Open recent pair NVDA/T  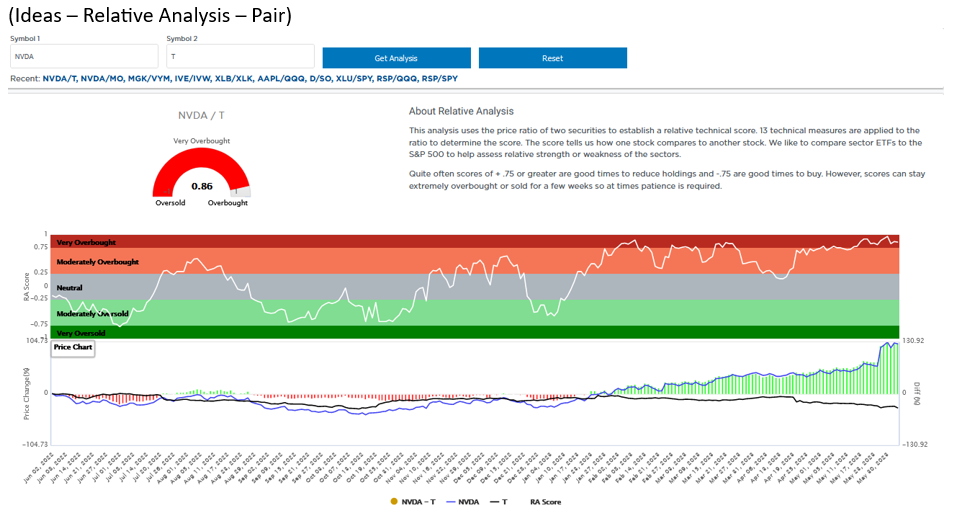pos(59,79)
